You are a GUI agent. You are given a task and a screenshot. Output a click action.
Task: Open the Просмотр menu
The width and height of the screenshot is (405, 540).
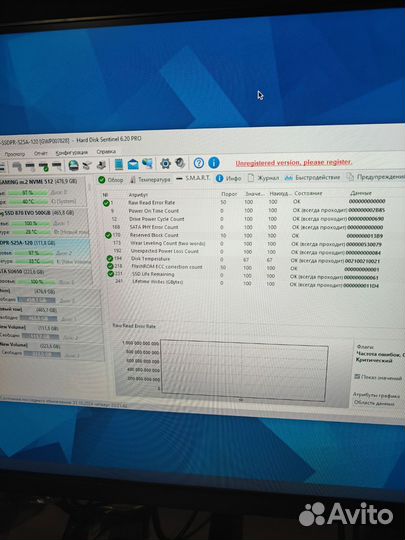click(14, 154)
